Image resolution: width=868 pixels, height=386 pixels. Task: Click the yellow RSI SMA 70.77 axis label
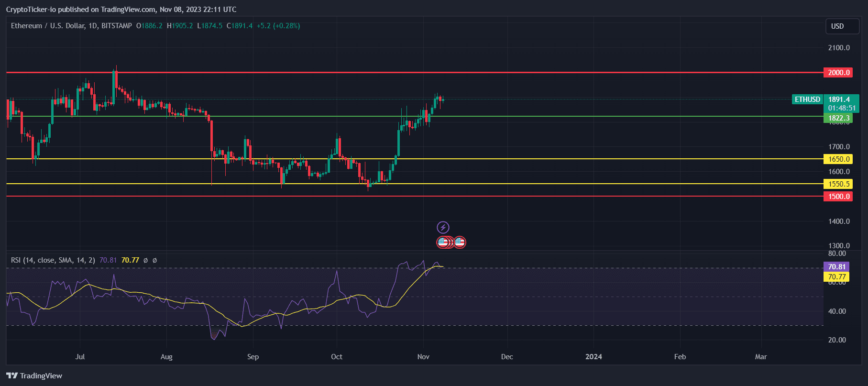(x=836, y=277)
